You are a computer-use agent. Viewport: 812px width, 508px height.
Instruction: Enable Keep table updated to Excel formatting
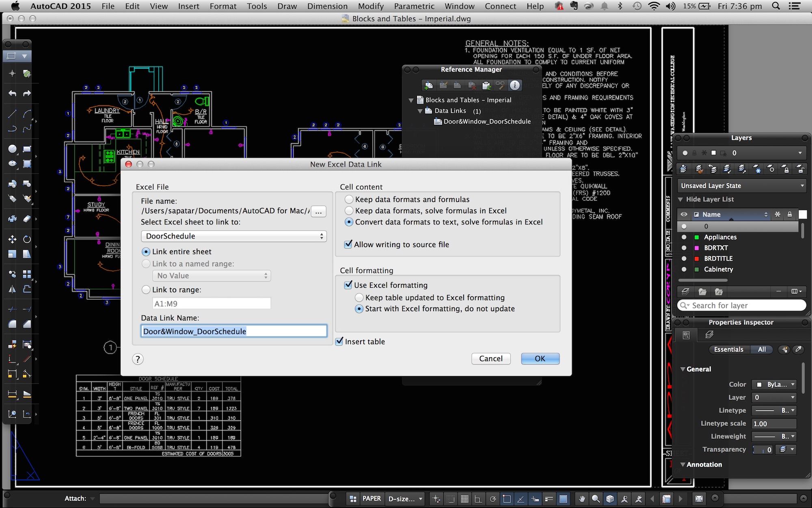[359, 297]
